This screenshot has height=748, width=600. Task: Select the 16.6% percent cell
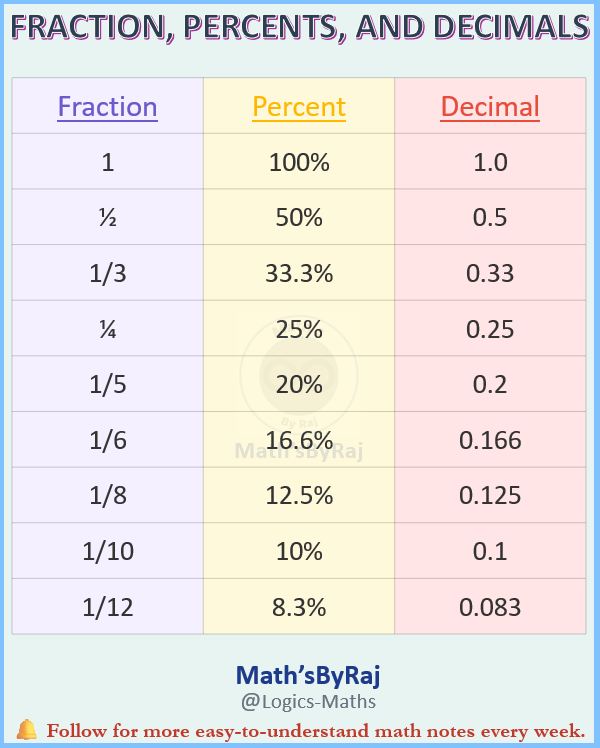coord(299,440)
